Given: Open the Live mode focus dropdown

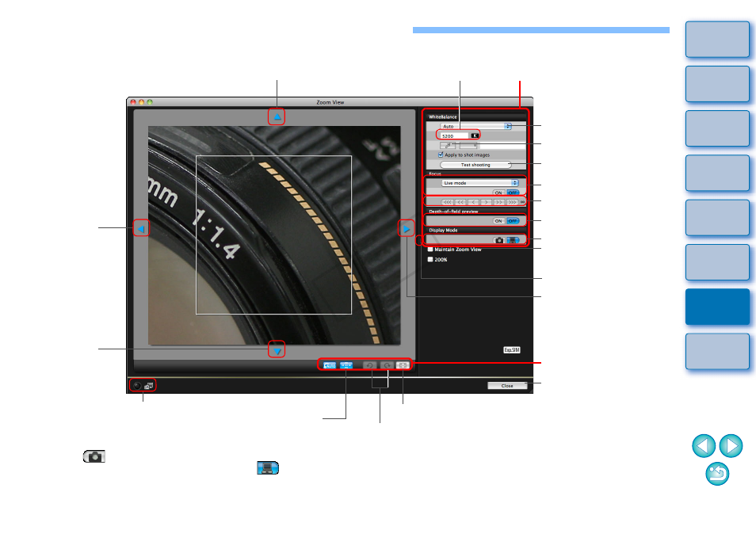Looking at the screenshot, I should pyautogui.click(x=480, y=183).
